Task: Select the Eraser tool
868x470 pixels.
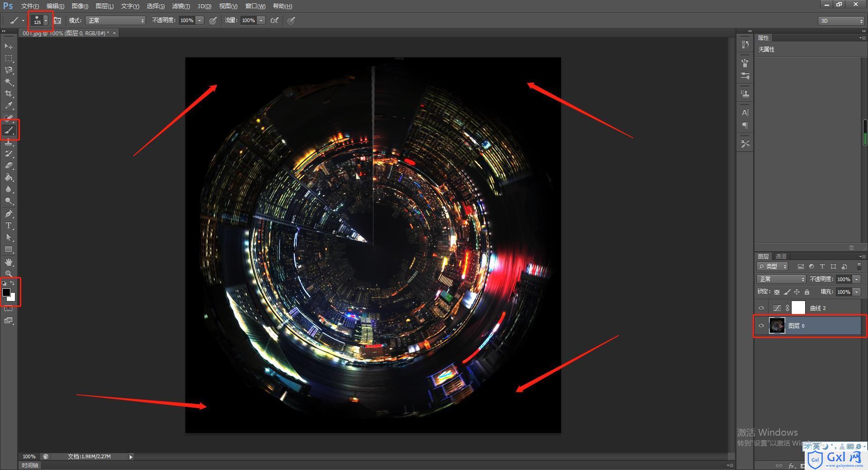Action: pos(9,165)
